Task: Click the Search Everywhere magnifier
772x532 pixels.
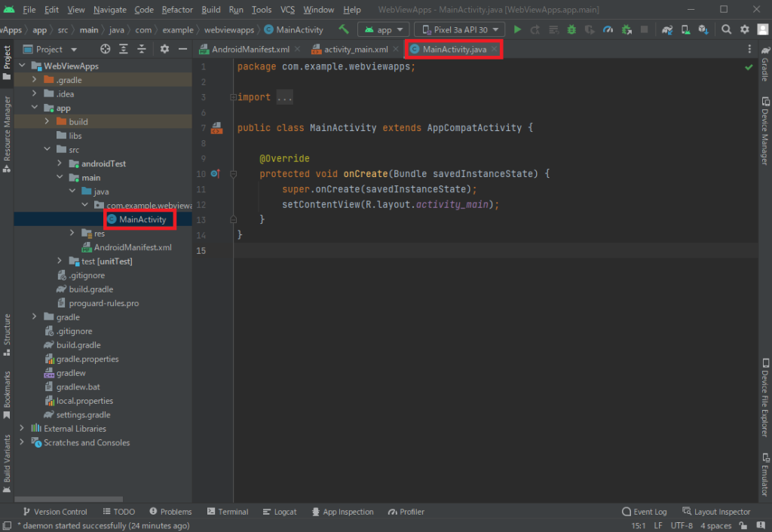Action: [725, 29]
